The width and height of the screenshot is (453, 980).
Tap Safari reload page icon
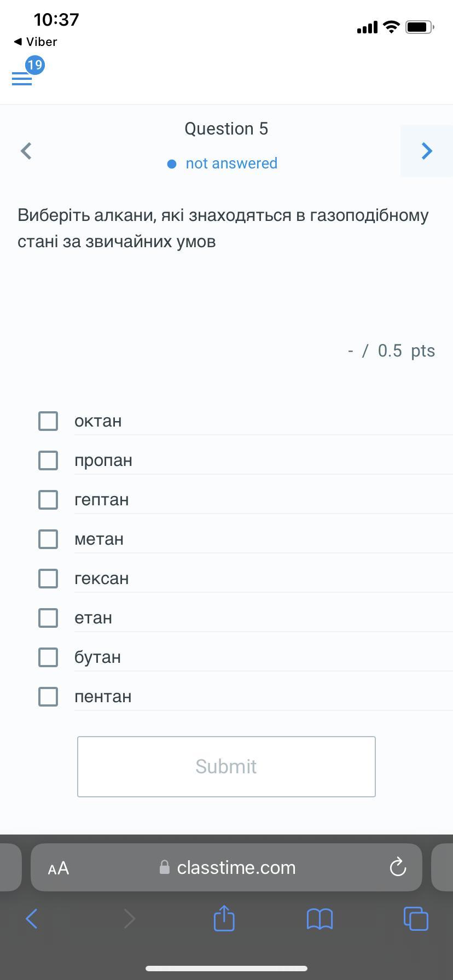[398, 867]
